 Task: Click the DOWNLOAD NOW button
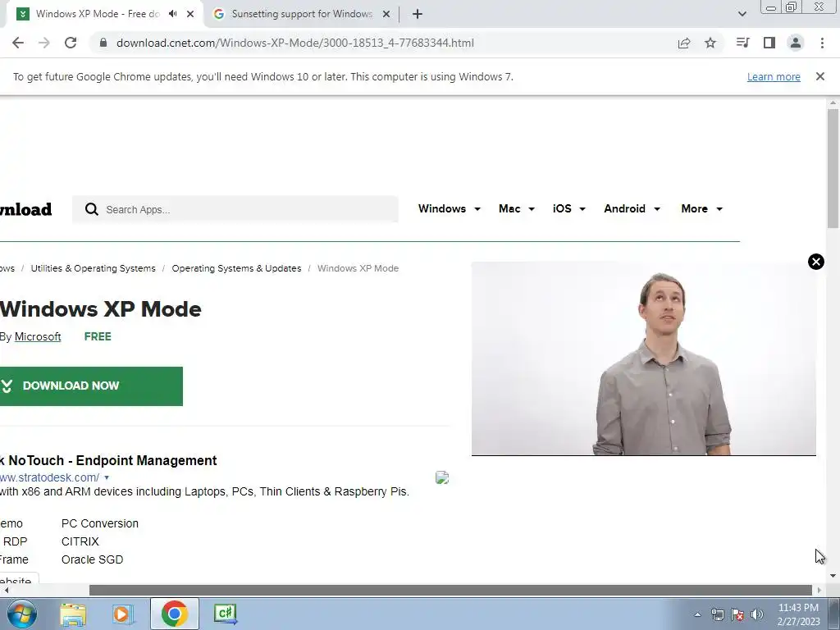point(91,386)
